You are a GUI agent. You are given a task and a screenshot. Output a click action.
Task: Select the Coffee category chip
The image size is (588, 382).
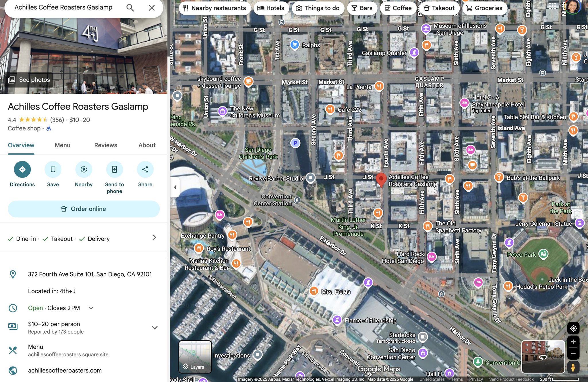point(398,8)
